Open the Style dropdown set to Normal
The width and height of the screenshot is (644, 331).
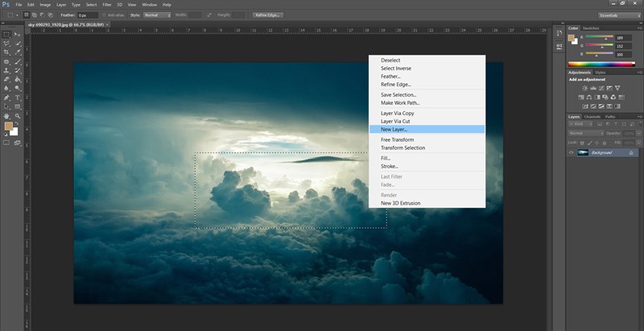[156, 15]
